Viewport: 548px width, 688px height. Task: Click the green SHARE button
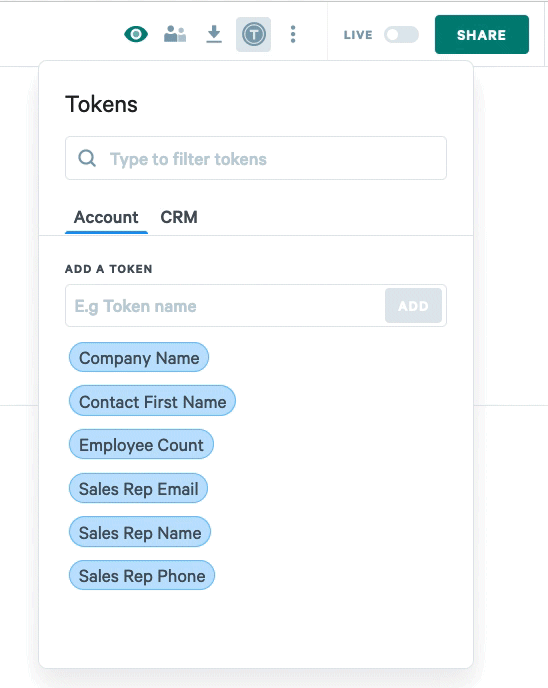coord(482,35)
